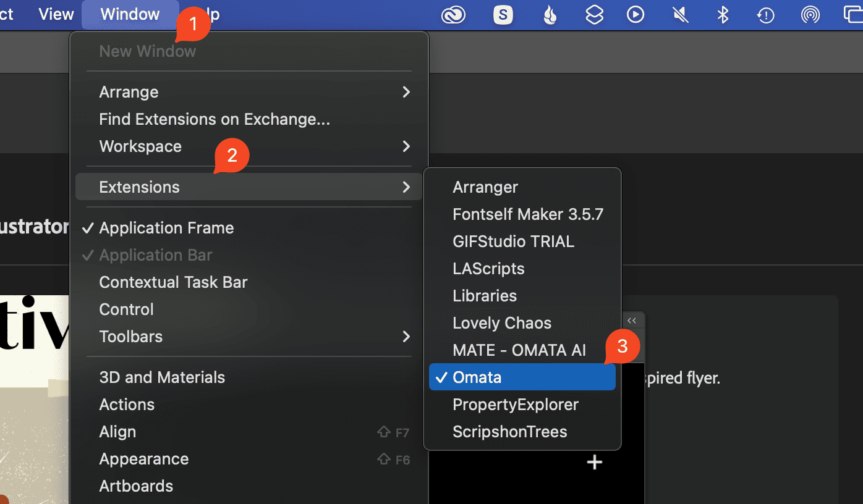Click the Skype S menu bar icon

[503, 15]
